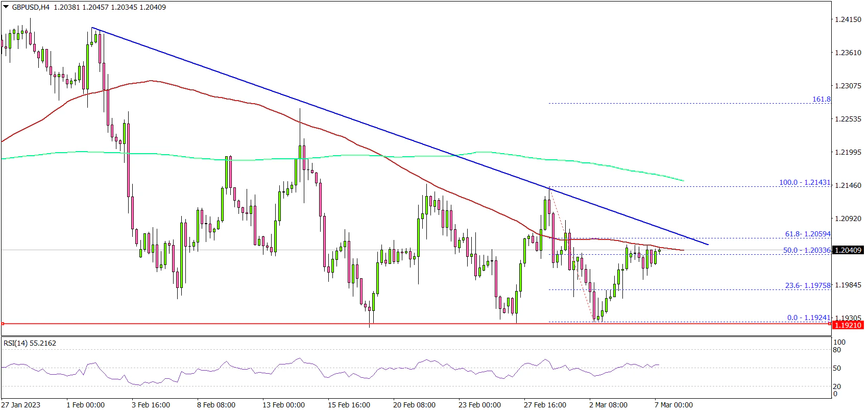
Task: Click the current price tag 1.20409
Action: coord(848,250)
